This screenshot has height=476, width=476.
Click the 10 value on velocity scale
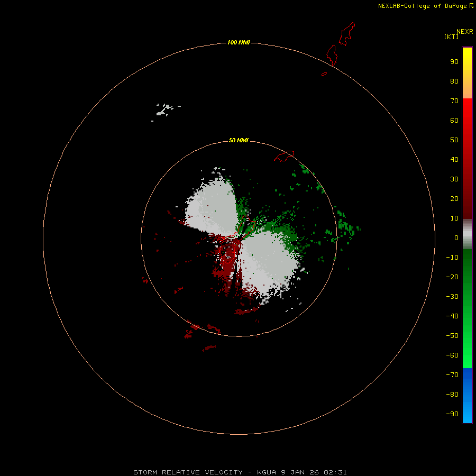(454, 218)
